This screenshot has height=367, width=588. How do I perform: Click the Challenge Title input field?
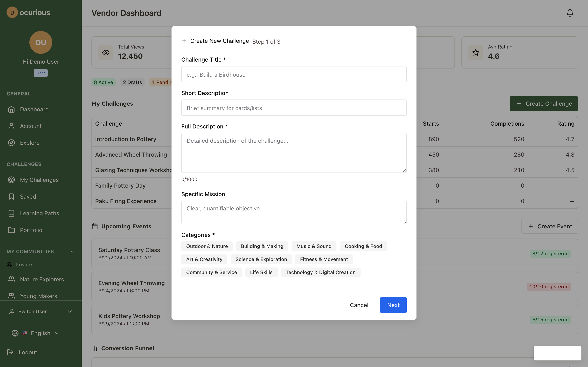click(294, 74)
